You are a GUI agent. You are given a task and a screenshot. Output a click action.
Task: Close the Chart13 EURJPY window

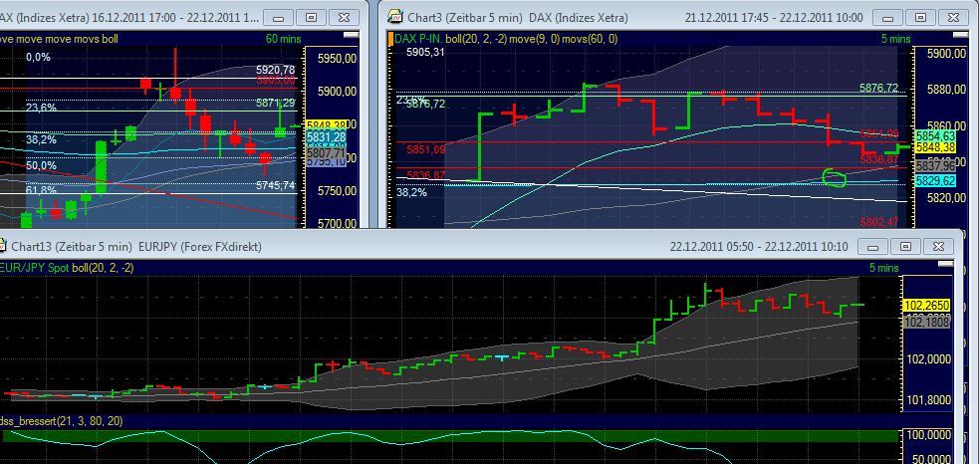(937, 247)
